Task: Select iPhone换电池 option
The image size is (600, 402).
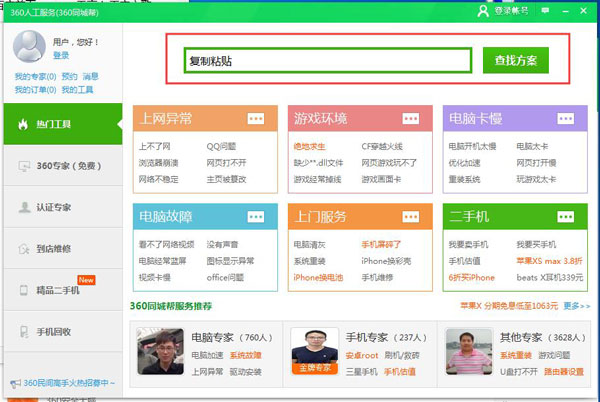Action: 318,278
